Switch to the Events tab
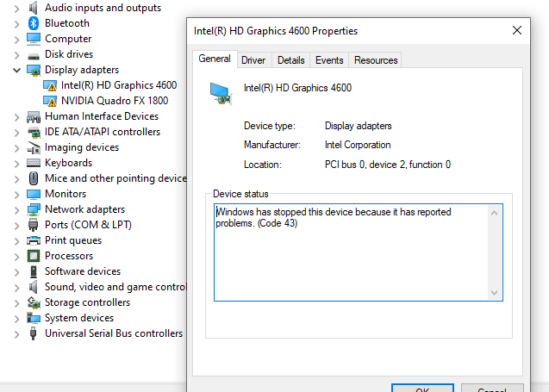Viewport: 549px width, 392px height. pyautogui.click(x=329, y=60)
